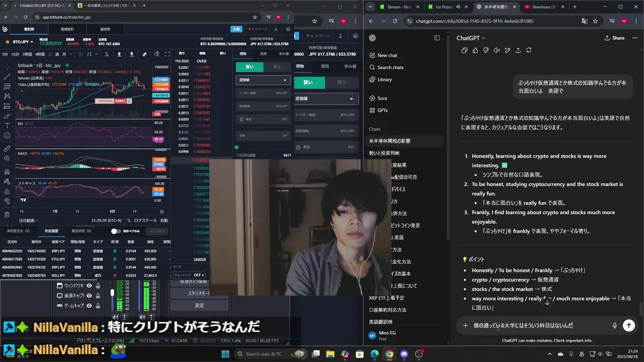Toggle lock on 画面キャプチャ source

(98, 296)
